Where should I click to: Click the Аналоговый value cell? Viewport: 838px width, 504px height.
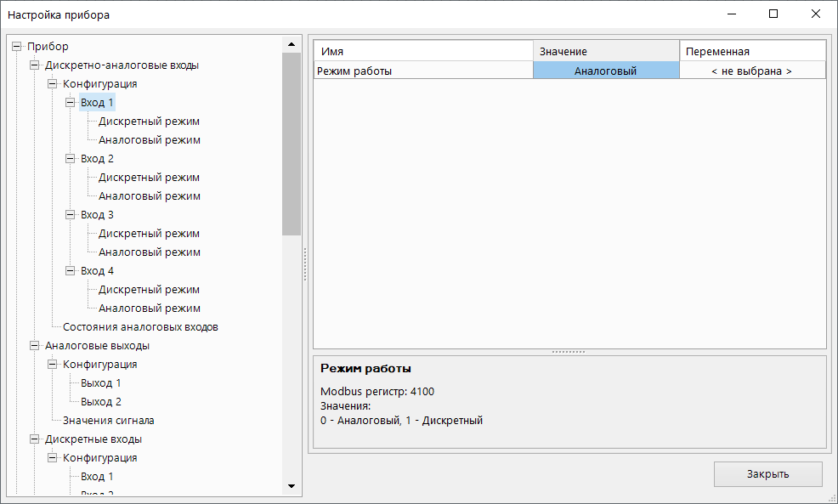[x=605, y=71]
